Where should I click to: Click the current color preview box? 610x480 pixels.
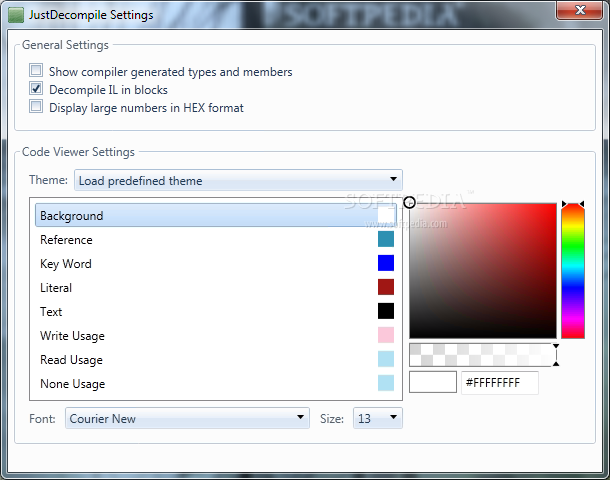433,382
